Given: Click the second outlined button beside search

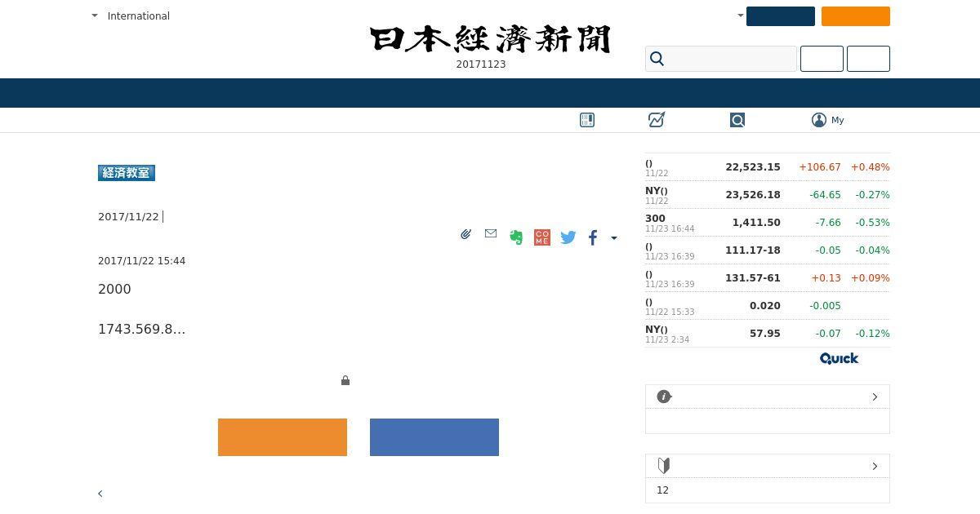Looking at the screenshot, I should 868,59.
